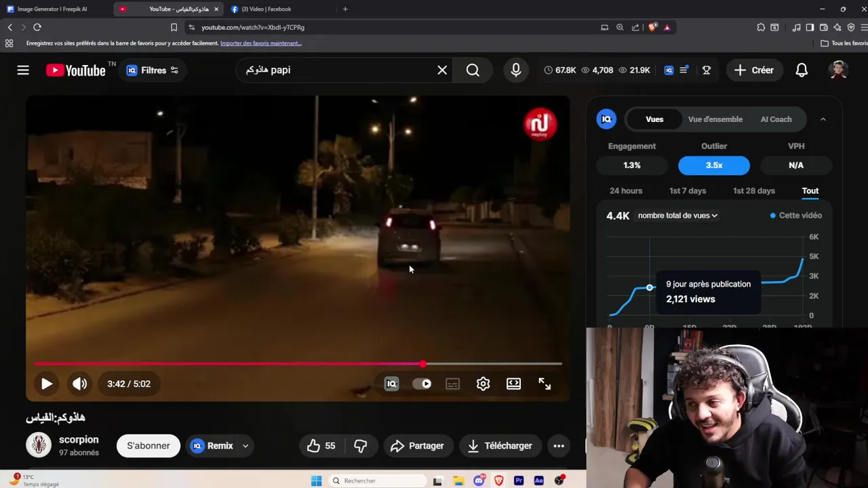This screenshot has height=488, width=868.
Task: Open the browser extensions puzzle icon
Action: pos(761,27)
